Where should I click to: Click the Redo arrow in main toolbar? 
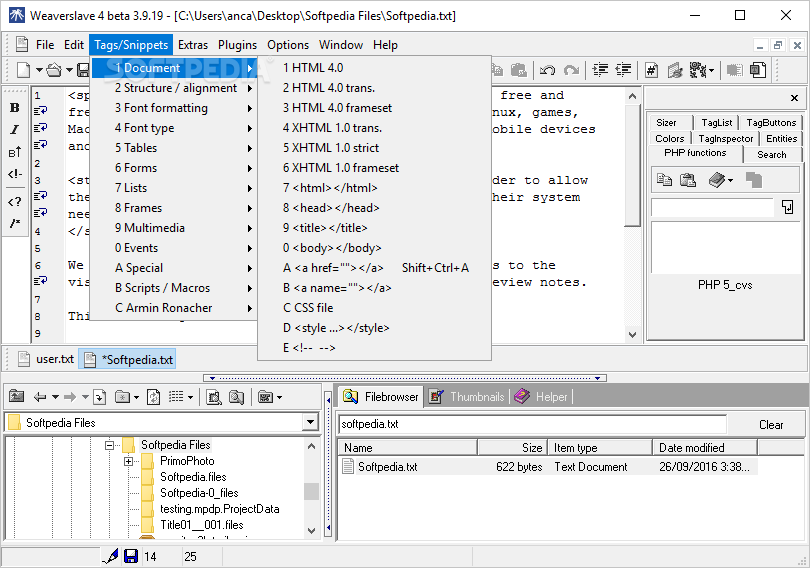tap(571, 70)
